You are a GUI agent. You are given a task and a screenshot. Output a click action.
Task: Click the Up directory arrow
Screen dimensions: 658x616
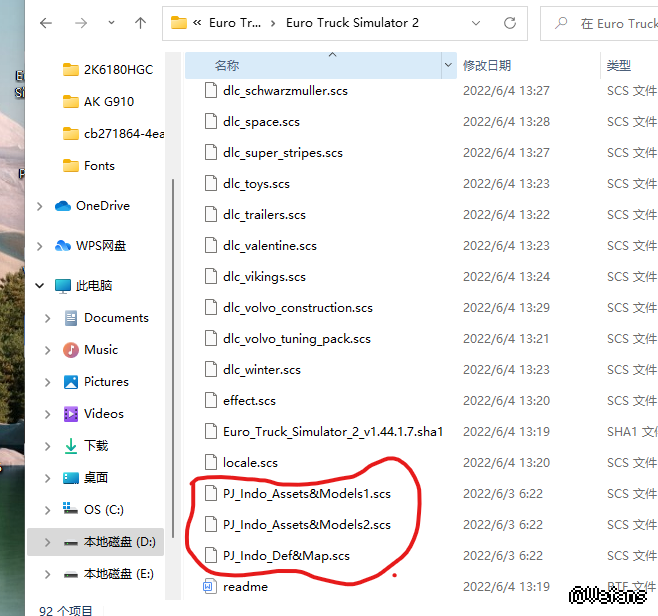coord(141,23)
